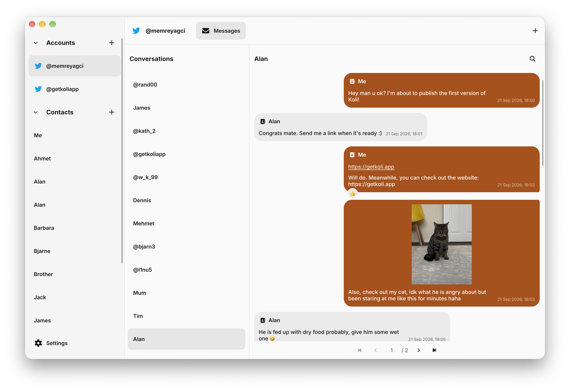The height and width of the screenshot is (392, 570).
Task: Open the @l1nu5 conversation
Action: pos(187,270)
